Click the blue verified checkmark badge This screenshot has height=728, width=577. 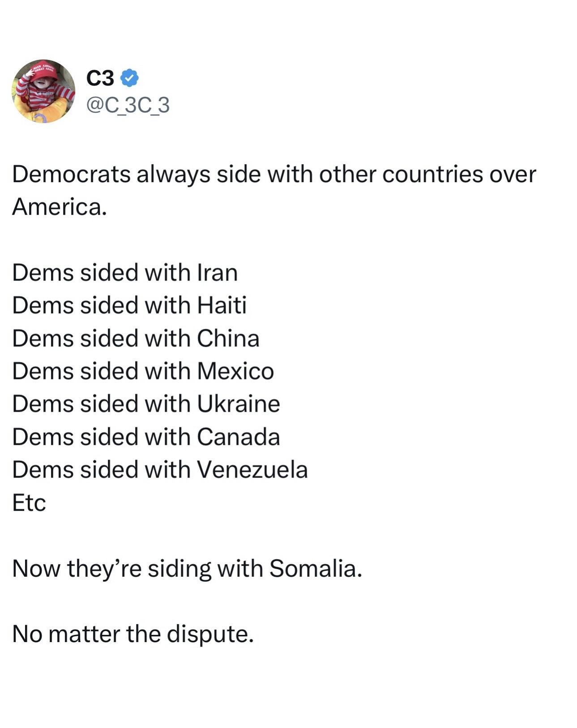[130, 78]
